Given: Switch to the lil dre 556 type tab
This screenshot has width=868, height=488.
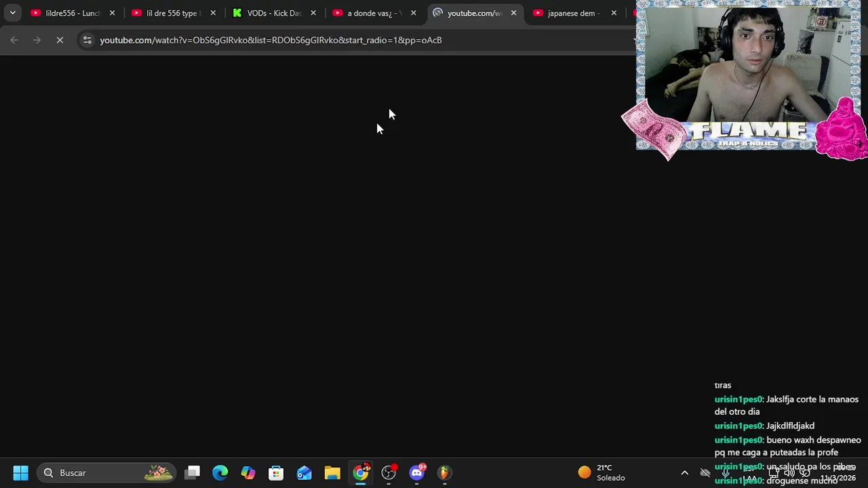Looking at the screenshot, I should pos(172,13).
